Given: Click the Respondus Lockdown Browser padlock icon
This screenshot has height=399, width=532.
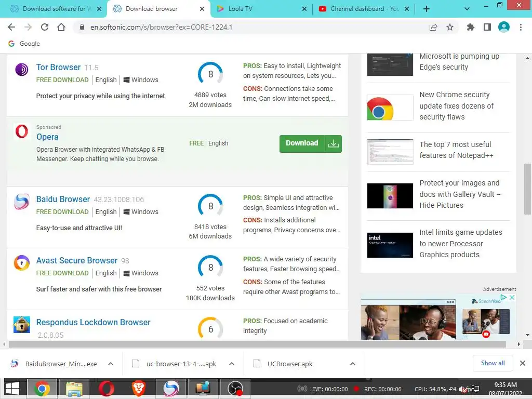Looking at the screenshot, I should 22,325.
